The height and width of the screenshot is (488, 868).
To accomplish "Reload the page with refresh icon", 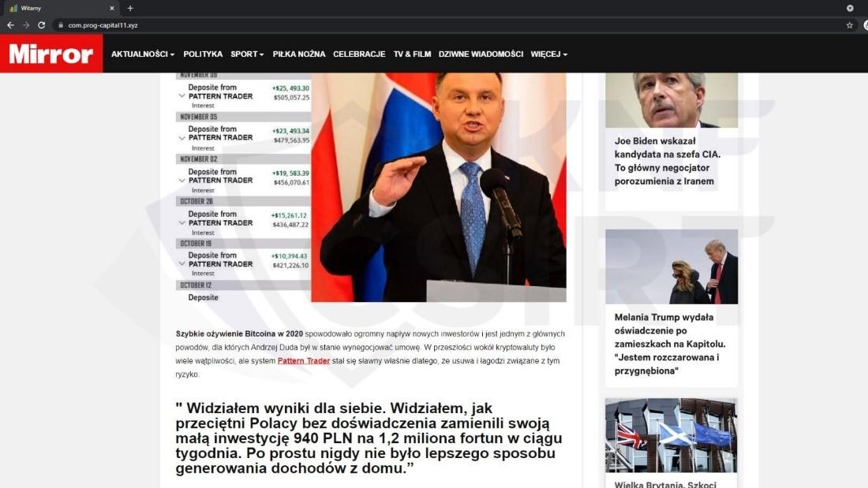I will coord(42,25).
